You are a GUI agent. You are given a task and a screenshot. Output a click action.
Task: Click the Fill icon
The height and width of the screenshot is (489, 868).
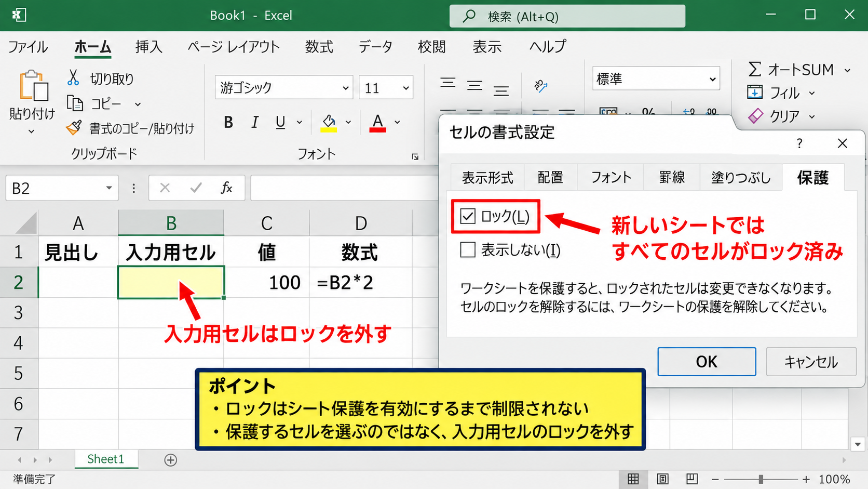755,92
